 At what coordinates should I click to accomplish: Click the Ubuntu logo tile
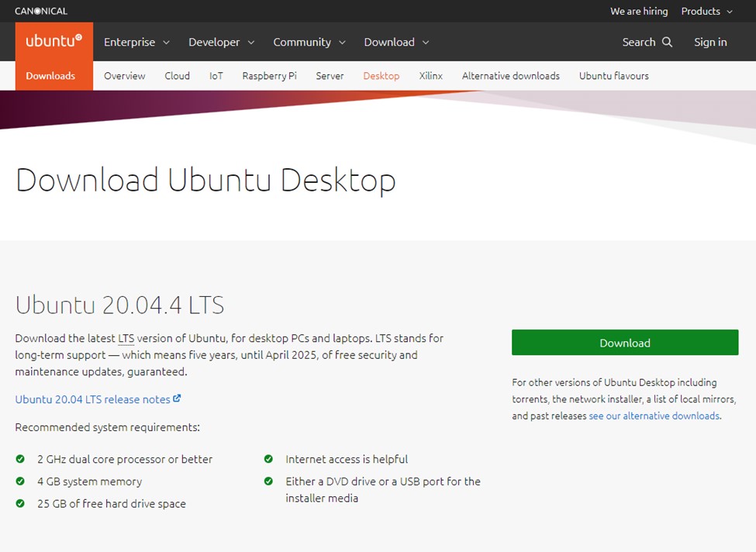click(x=54, y=41)
